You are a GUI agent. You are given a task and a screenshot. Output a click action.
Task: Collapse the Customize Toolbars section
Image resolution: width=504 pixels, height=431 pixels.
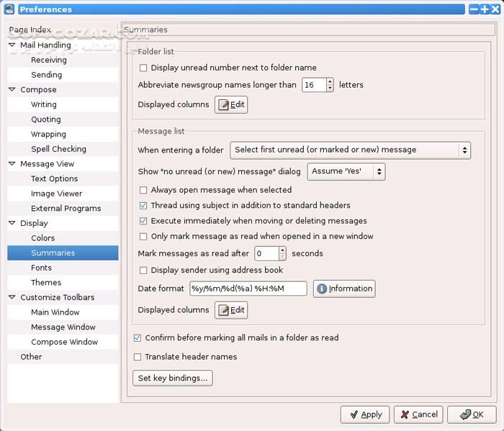(12, 298)
